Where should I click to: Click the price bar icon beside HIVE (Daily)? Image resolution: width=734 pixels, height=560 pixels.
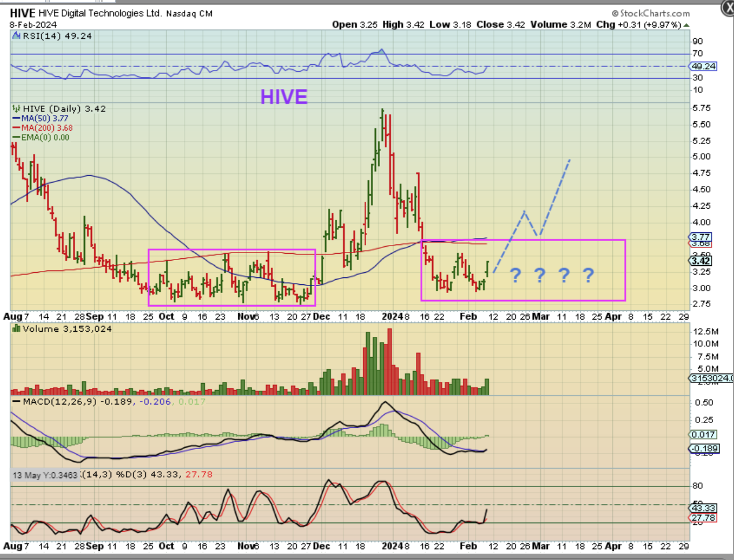[x=17, y=109]
